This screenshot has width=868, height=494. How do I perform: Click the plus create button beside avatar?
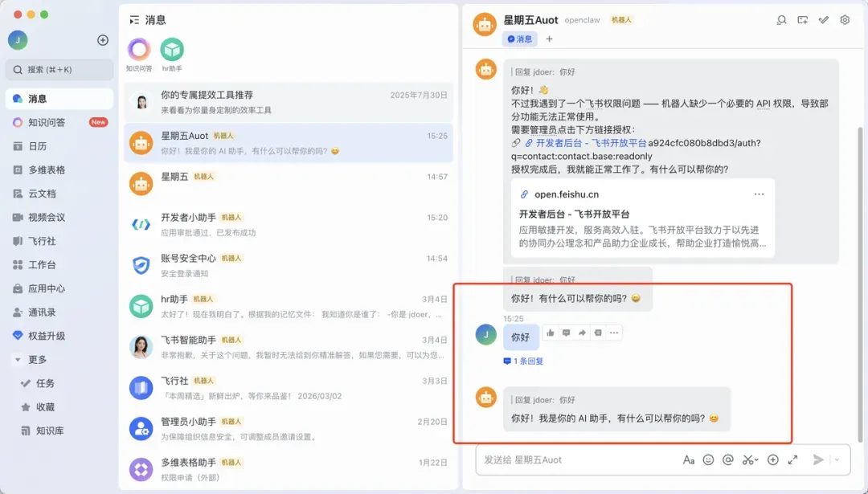(102, 40)
